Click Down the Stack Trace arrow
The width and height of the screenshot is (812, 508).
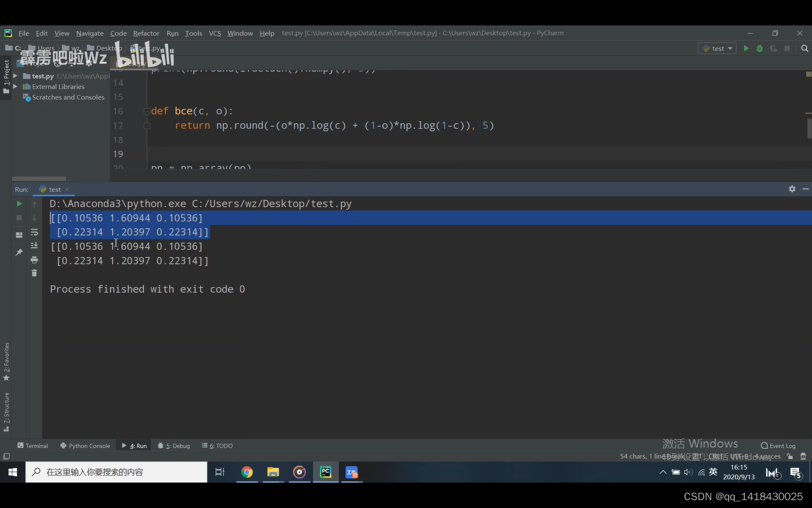pos(34,218)
